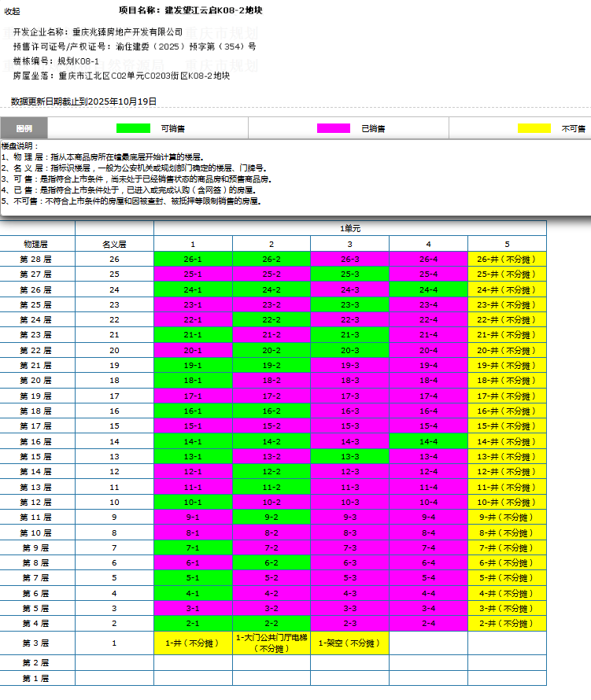Open unit 24-4 details
Screen dimensions: 591x700
(x=428, y=289)
